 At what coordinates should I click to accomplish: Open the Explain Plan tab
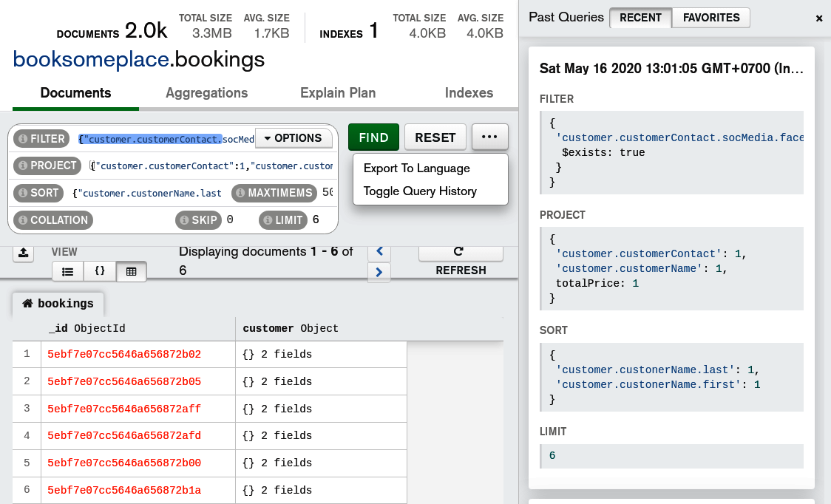pos(338,93)
